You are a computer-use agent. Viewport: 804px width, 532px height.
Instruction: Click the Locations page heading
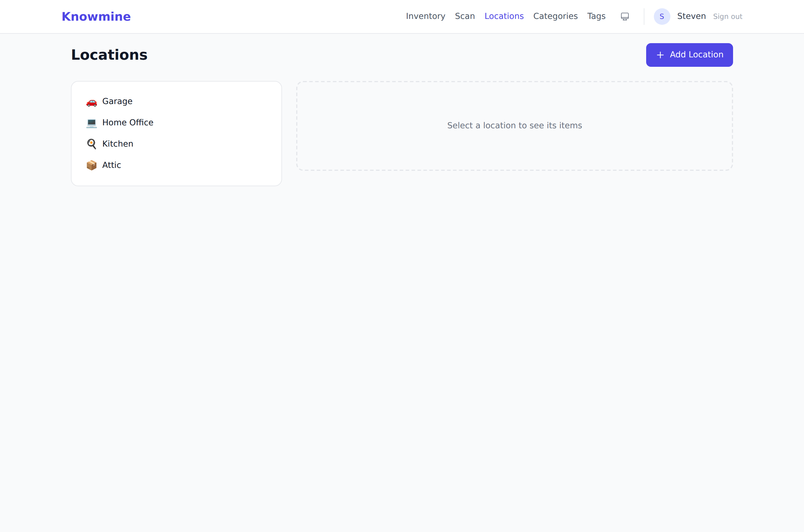click(x=109, y=55)
